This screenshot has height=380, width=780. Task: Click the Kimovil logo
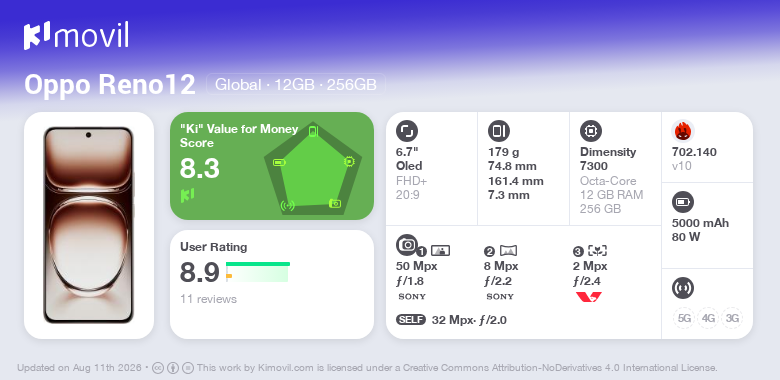(76, 36)
